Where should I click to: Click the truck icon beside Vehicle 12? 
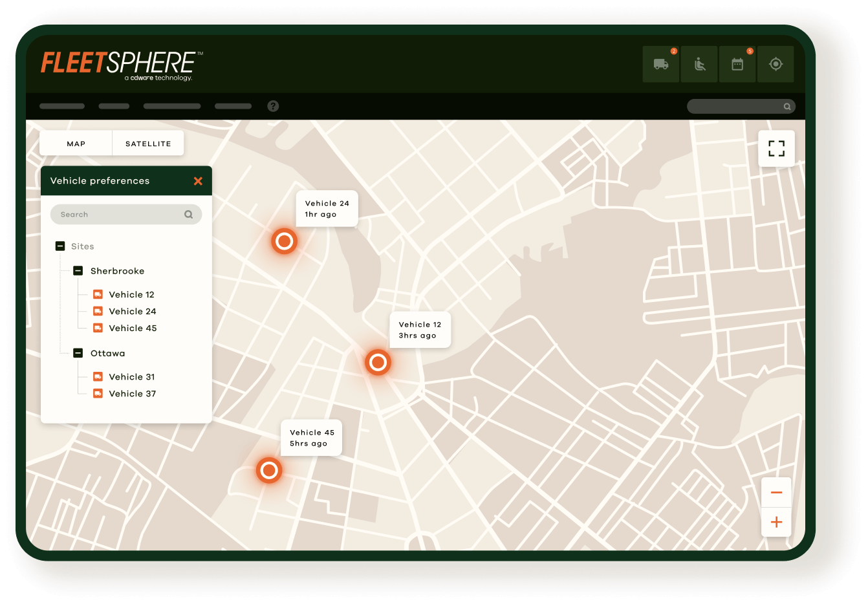point(98,294)
